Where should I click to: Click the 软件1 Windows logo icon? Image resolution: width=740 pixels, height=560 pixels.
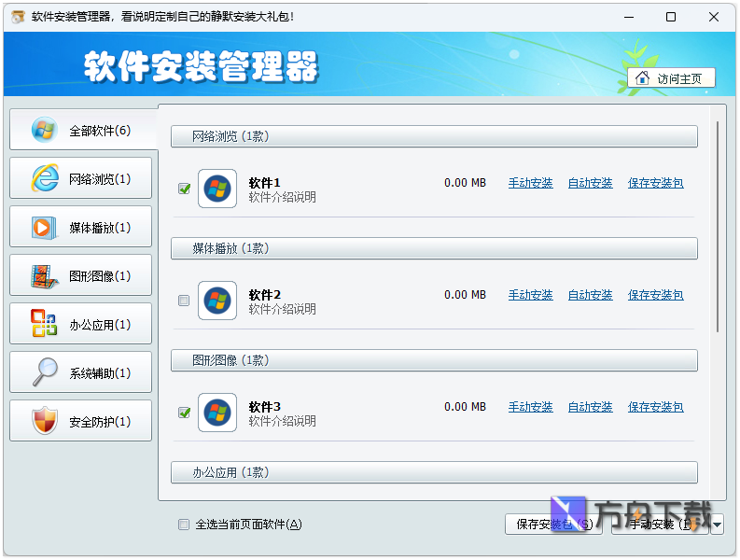tap(217, 189)
